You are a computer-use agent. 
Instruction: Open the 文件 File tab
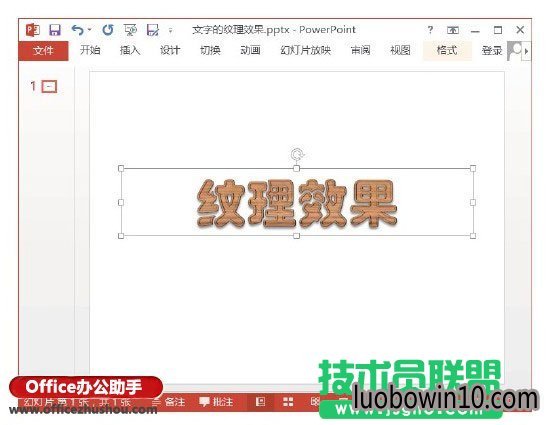[44, 51]
